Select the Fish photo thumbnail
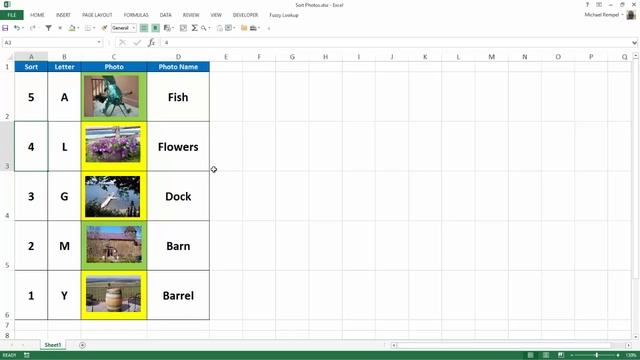 [111, 96]
